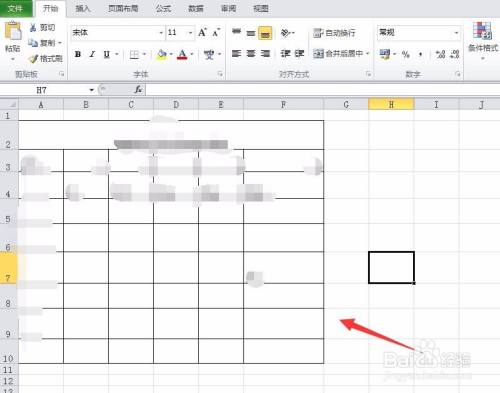Open the Number group dialog launcher
Viewport: 500px width, 393px height.
[x=458, y=74]
